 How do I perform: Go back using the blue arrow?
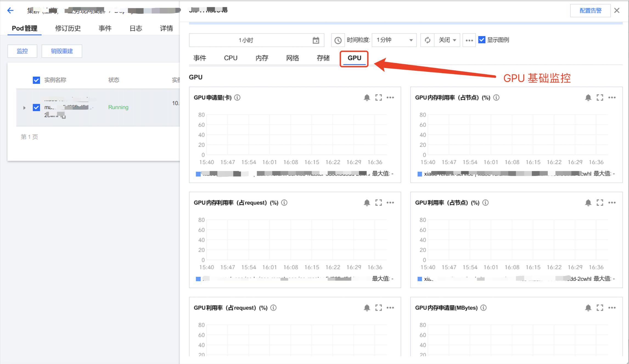pos(10,10)
